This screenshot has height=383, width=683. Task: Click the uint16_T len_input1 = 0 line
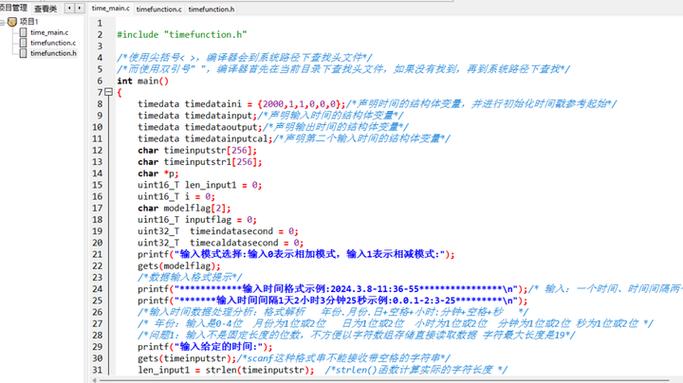200,185
